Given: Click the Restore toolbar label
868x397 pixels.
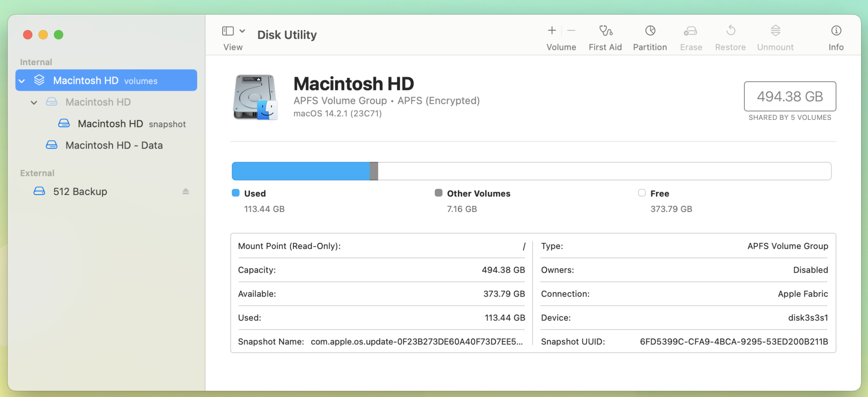Looking at the screenshot, I should (x=730, y=47).
